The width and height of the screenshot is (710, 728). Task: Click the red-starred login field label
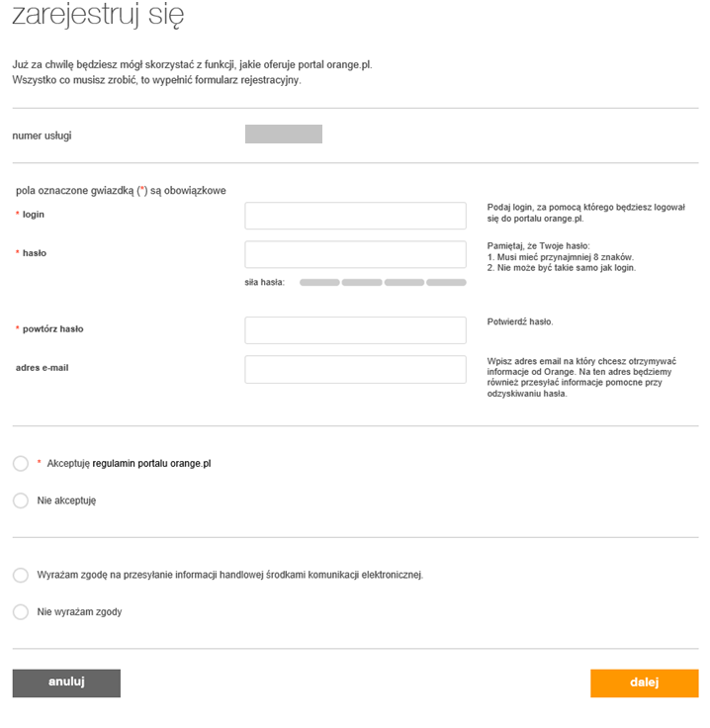(34, 215)
